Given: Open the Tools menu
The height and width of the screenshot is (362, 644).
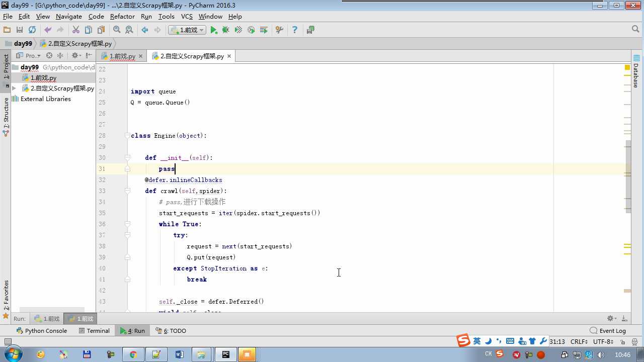Looking at the screenshot, I should 166,17.
